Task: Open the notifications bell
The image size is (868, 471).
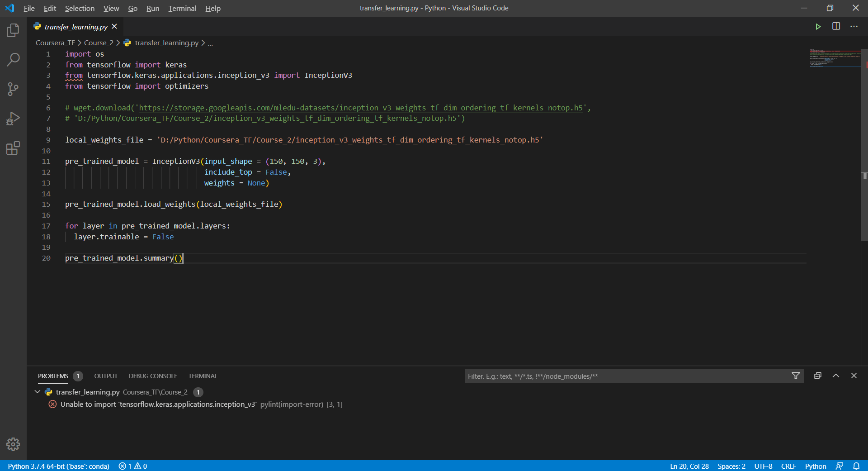Action: click(857, 466)
